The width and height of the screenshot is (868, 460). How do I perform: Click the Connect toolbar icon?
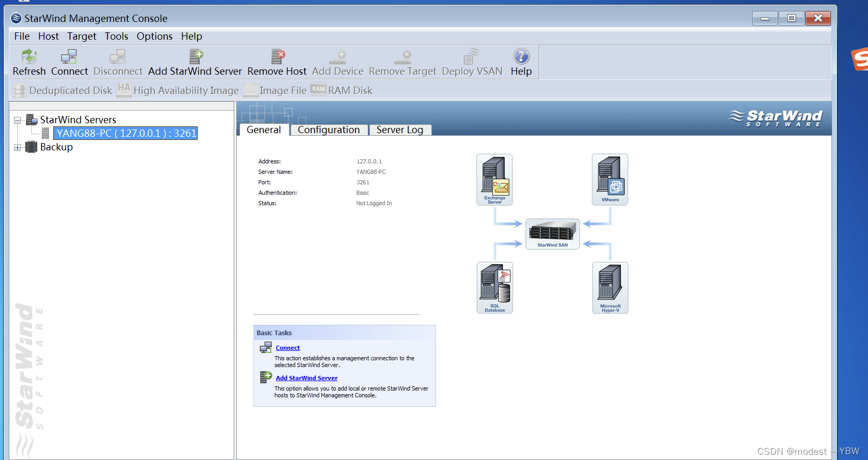[69, 56]
